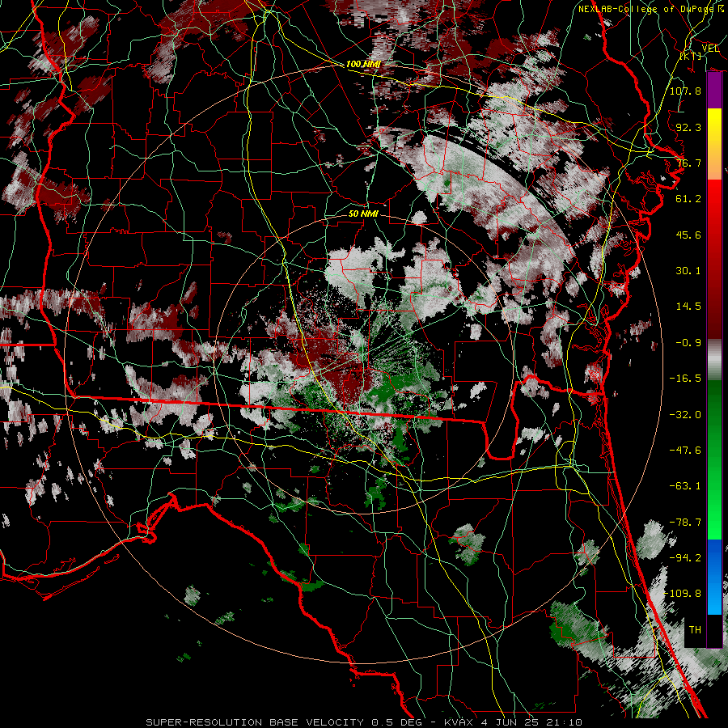Click the 45.6 velocity scale value

tap(688, 235)
